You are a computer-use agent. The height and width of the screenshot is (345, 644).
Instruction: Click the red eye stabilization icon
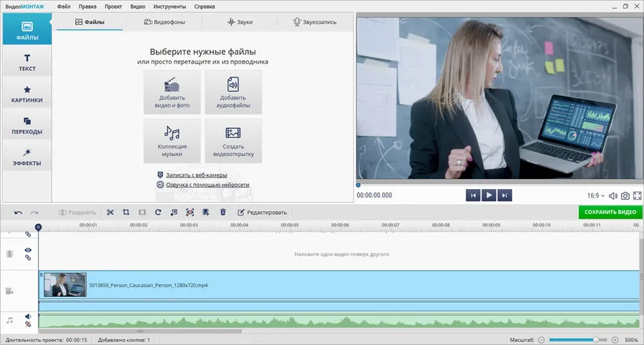pyautogui.click(x=190, y=213)
